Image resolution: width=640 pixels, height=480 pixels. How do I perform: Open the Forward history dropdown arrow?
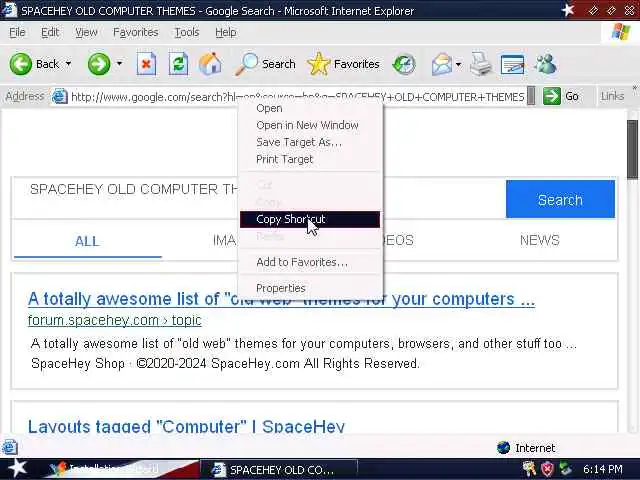click(x=119, y=64)
